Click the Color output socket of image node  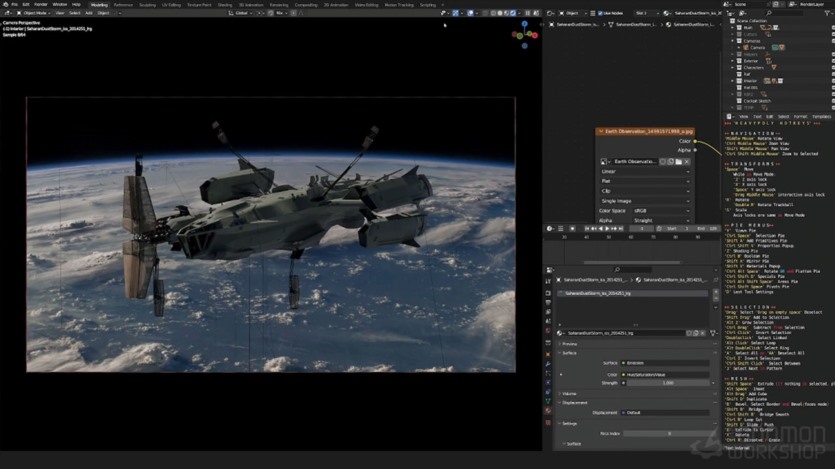[695, 141]
